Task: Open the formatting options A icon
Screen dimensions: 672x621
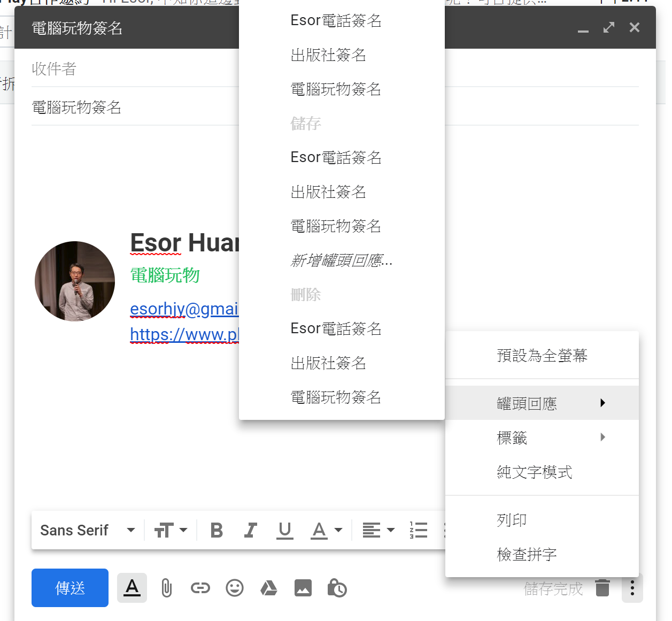Action: tap(132, 587)
